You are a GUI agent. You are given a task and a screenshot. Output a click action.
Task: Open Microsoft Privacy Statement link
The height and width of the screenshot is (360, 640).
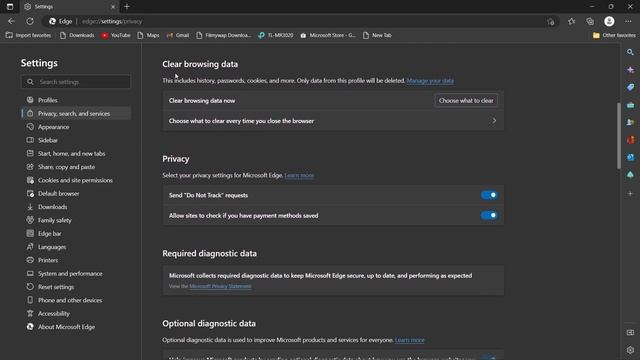220,286
